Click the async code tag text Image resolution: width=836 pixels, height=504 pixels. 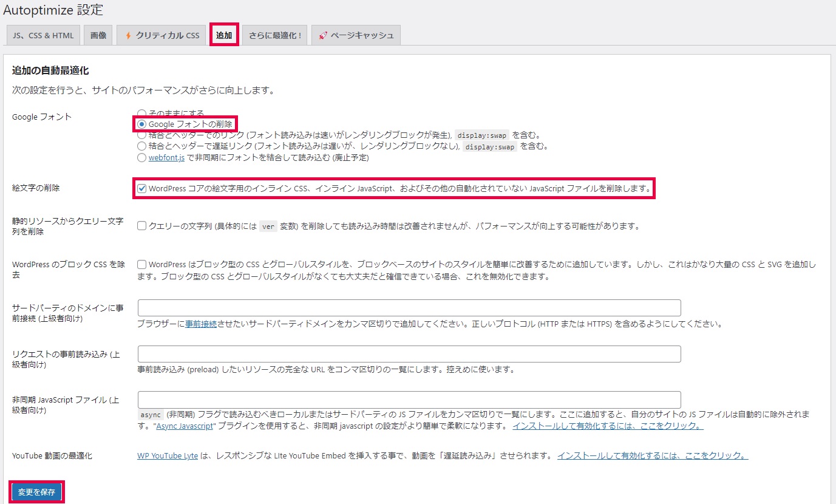pos(151,414)
